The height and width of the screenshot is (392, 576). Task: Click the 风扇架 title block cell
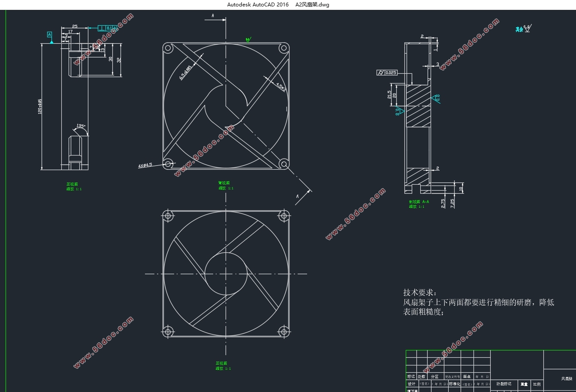[566, 379]
